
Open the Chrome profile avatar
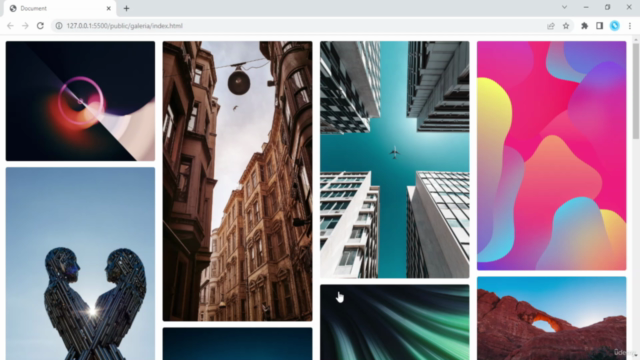coord(615,26)
